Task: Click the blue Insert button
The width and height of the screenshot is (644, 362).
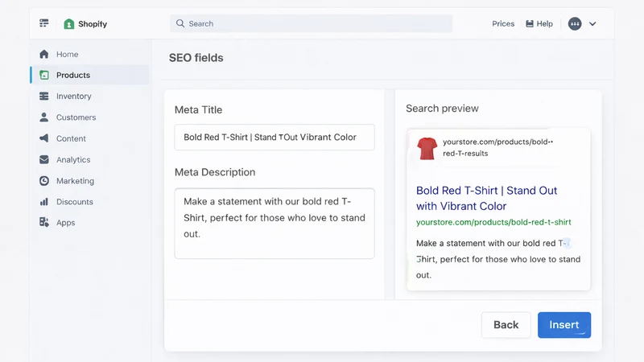Action: click(x=564, y=325)
